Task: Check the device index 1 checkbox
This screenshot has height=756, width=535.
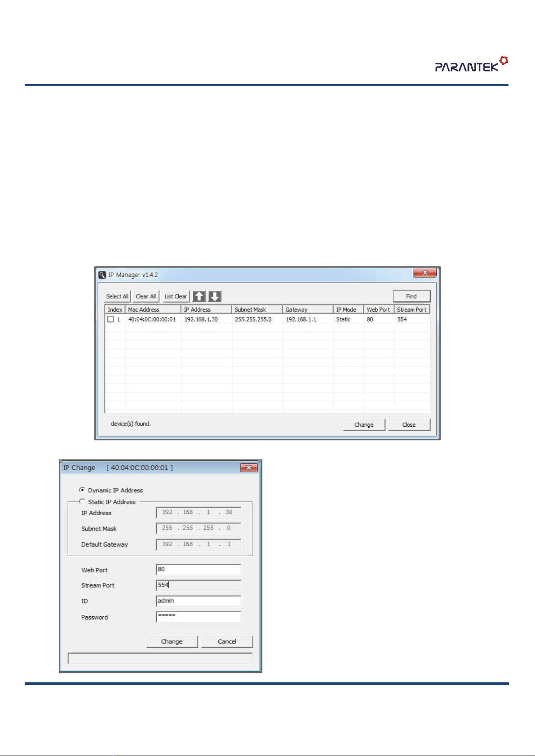Action: 111,319
